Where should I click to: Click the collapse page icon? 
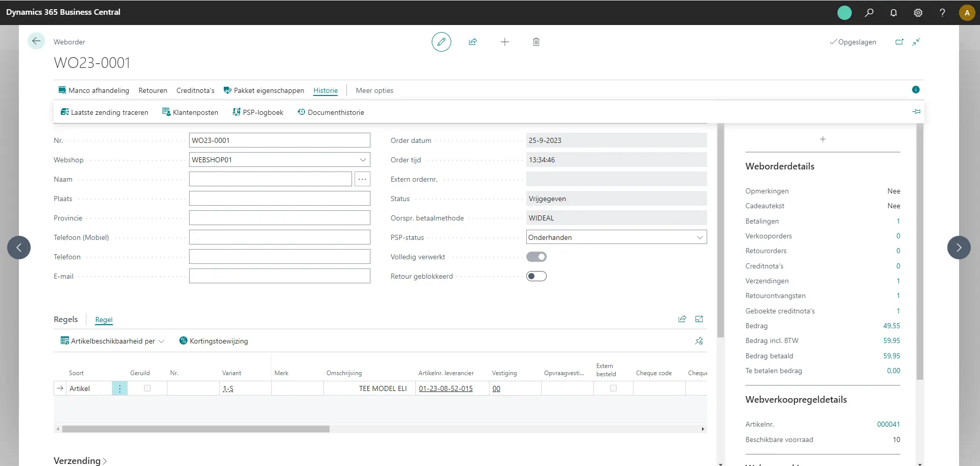coord(916,42)
